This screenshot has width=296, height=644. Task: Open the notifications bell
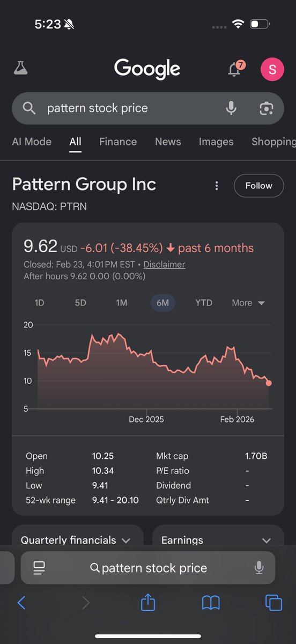coord(235,69)
